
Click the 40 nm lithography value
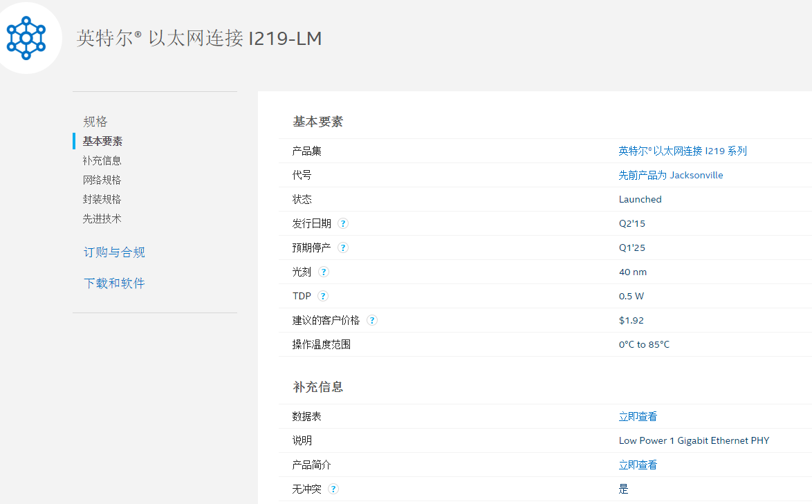click(633, 272)
